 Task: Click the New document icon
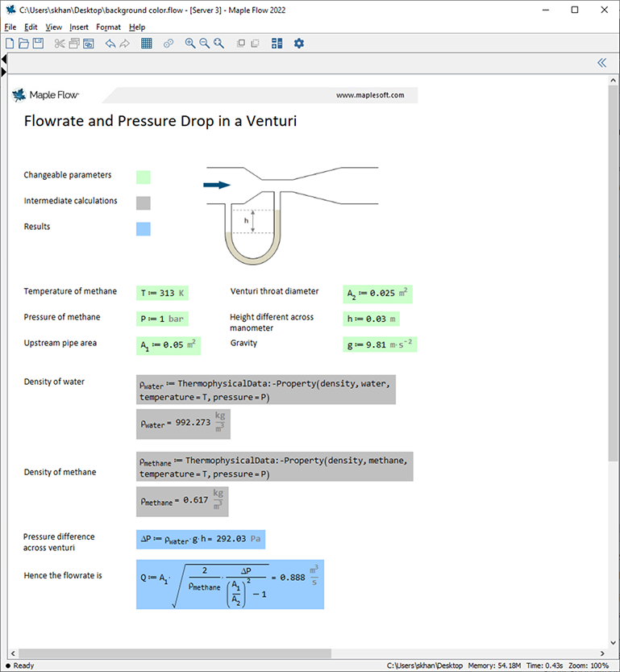coord(10,44)
